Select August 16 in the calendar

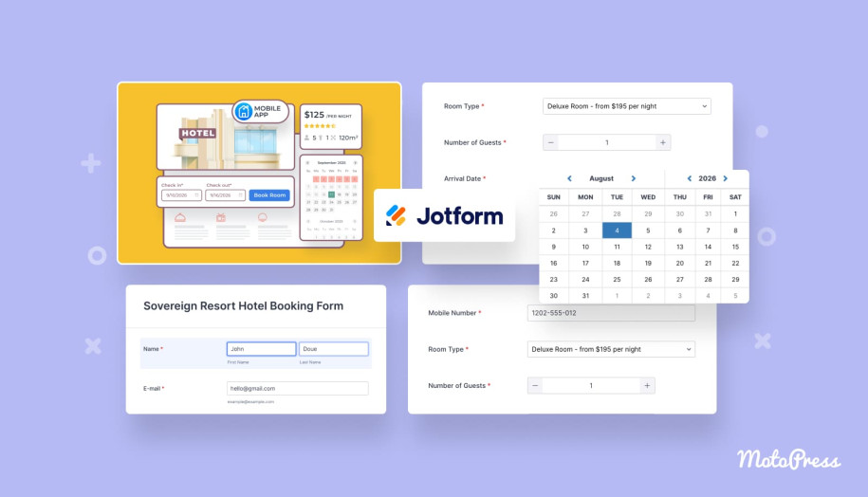click(x=554, y=263)
